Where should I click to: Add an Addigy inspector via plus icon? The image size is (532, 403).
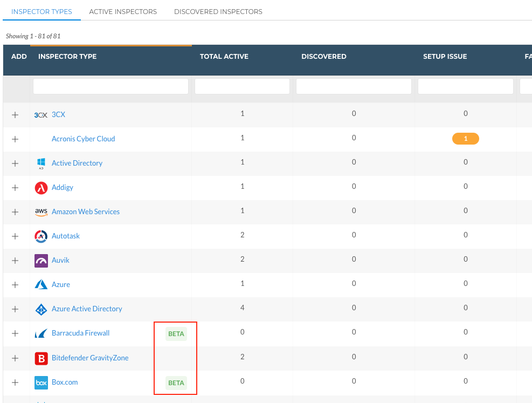(x=15, y=188)
